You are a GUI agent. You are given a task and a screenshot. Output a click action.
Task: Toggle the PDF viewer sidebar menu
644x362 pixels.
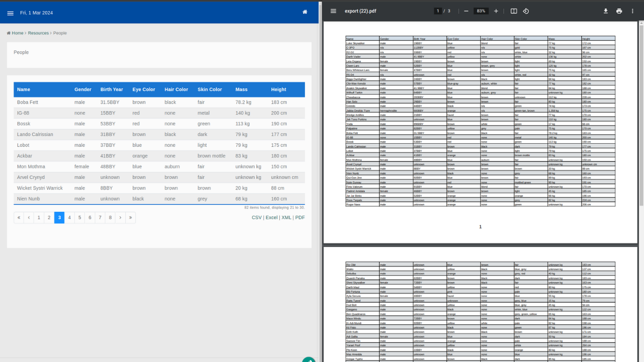333,11
